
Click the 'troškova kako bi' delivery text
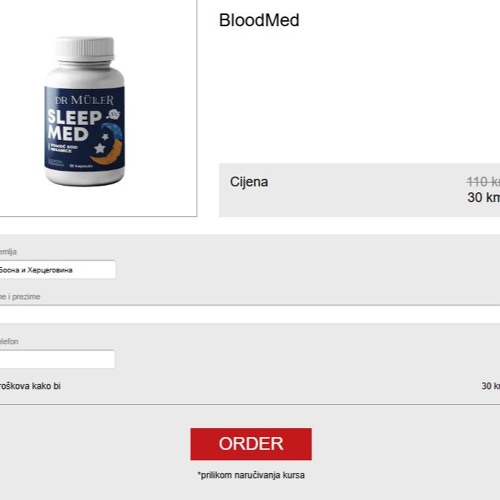click(x=30, y=386)
